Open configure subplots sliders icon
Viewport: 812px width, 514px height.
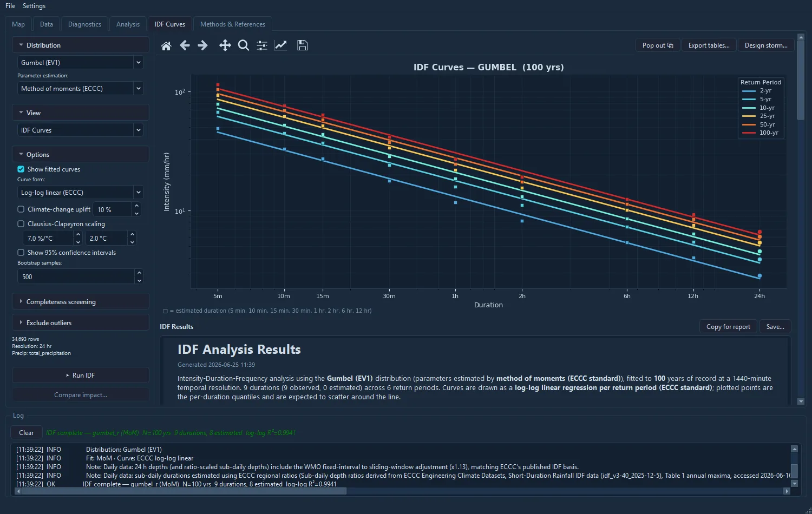click(x=262, y=45)
